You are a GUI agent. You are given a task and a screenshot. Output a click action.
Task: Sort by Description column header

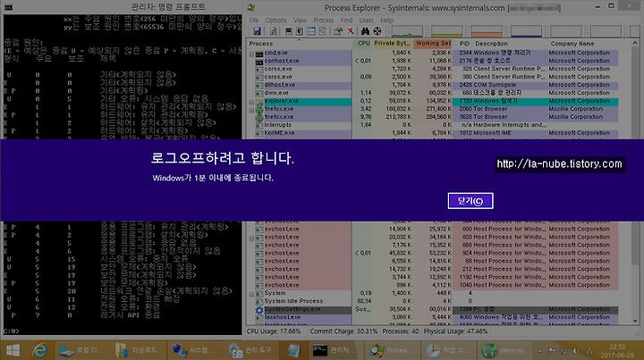pos(509,44)
